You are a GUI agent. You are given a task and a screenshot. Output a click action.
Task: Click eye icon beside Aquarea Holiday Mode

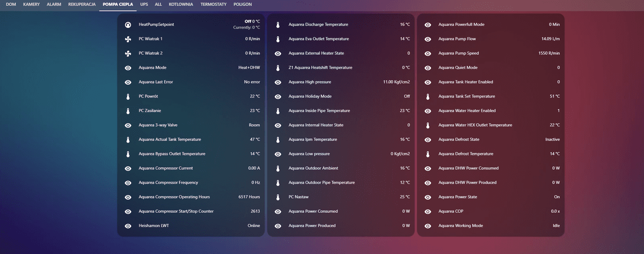[278, 96]
